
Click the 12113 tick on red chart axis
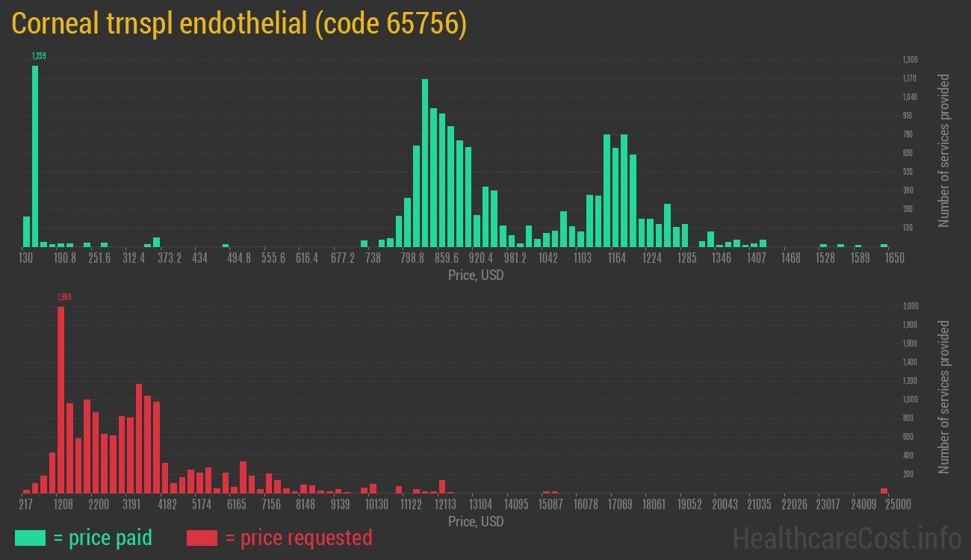(445, 505)
